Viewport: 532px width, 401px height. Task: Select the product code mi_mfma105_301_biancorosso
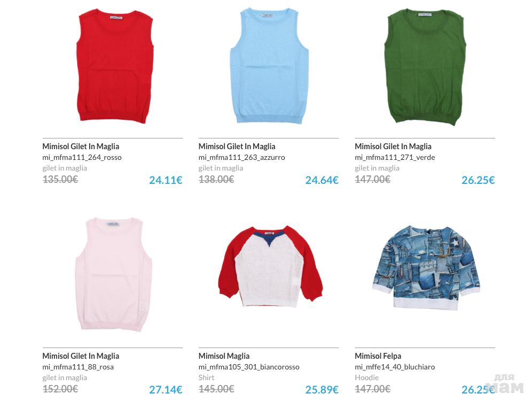coord(249,367)
